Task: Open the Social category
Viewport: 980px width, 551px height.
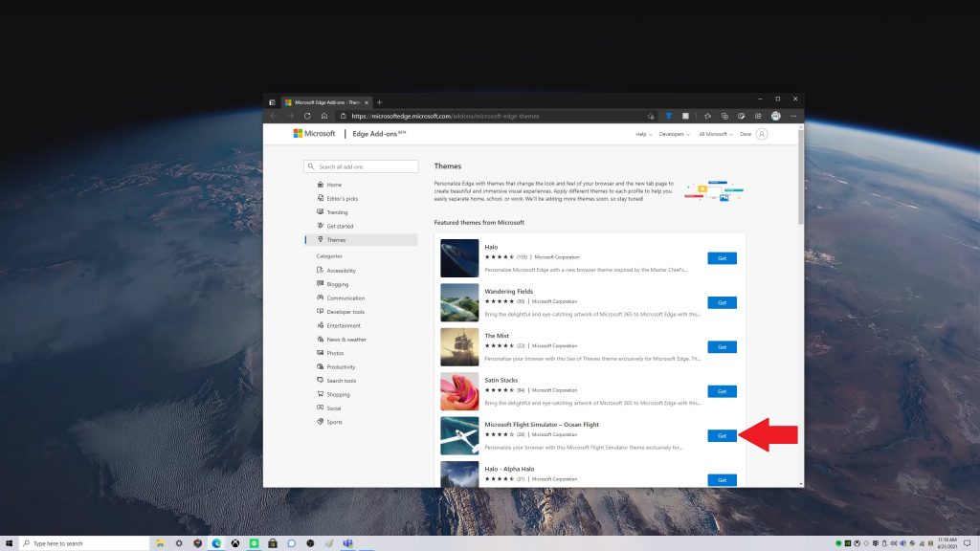Action: pyautogui.click(x=329, y=408)
